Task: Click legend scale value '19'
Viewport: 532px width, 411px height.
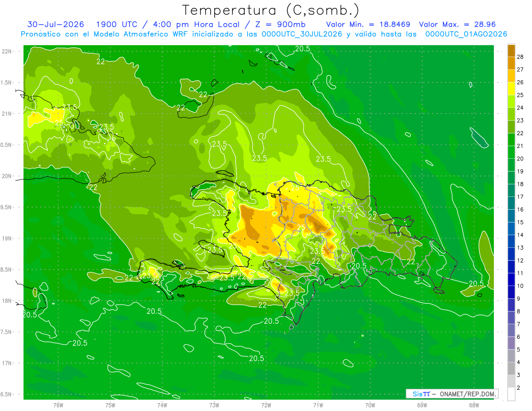Action: (x=520, y=172)
